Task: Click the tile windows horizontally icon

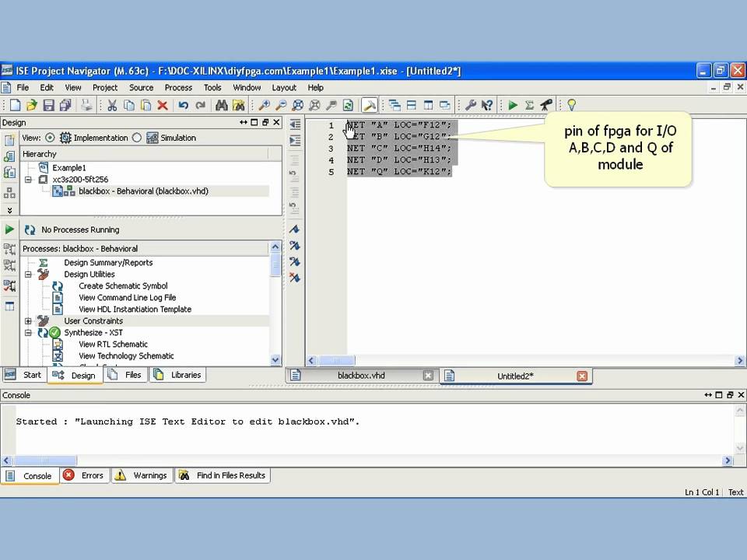Action: (x=411, y=105)
